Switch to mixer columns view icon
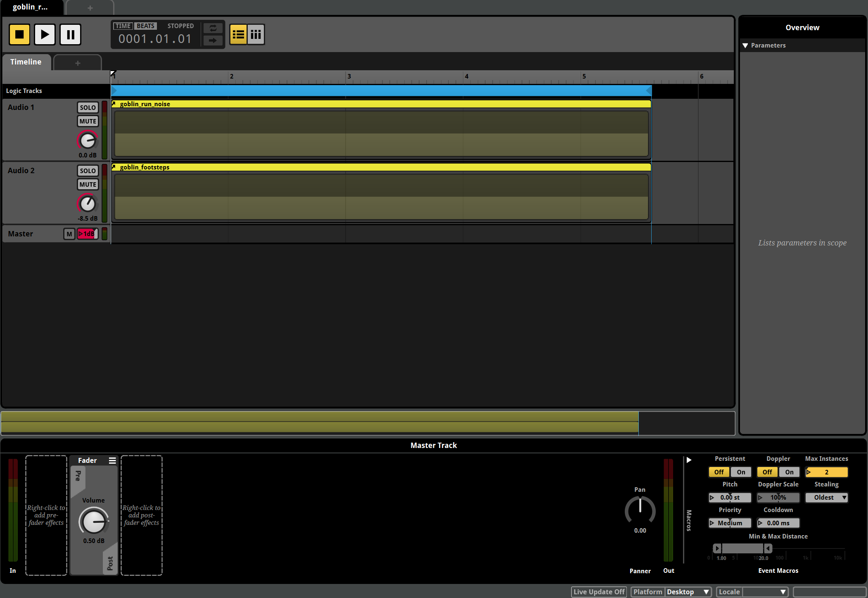Image resolution: width=868 pixels, height=598 pixels. point(256,34)
